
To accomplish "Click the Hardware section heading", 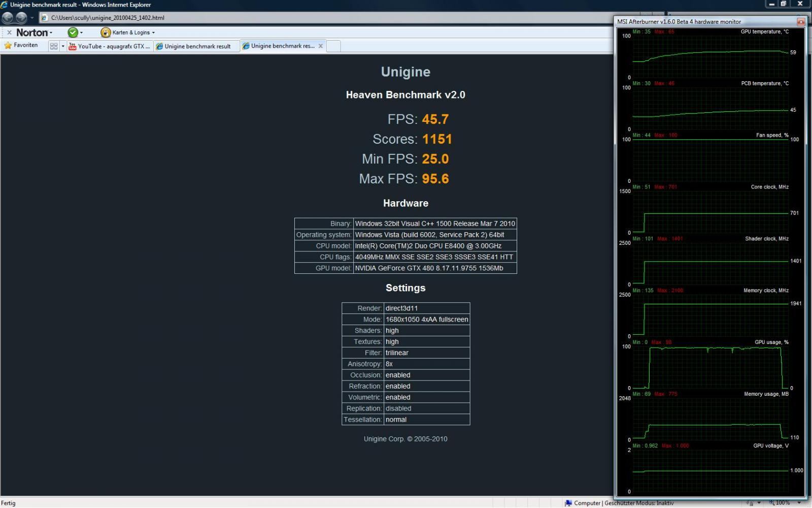I will click(x=405, y=203).
